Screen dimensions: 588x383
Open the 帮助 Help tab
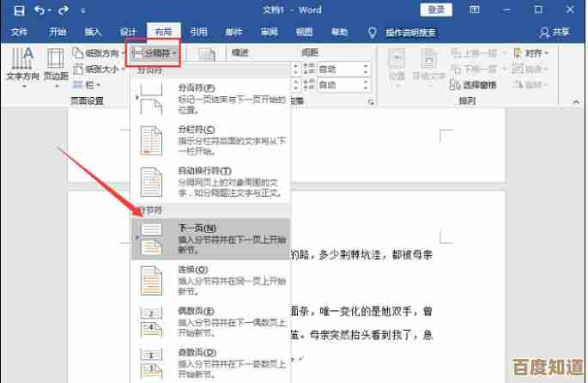tap(339, 33)
